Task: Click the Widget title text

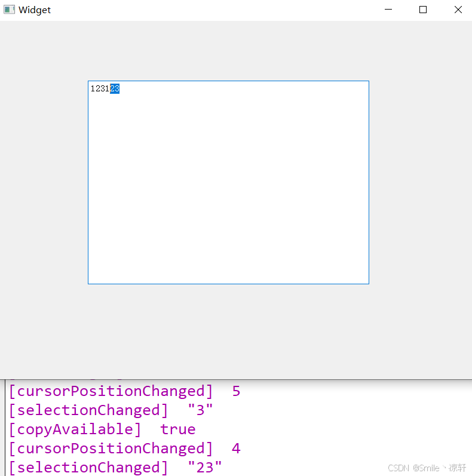Action: (35, 10)
